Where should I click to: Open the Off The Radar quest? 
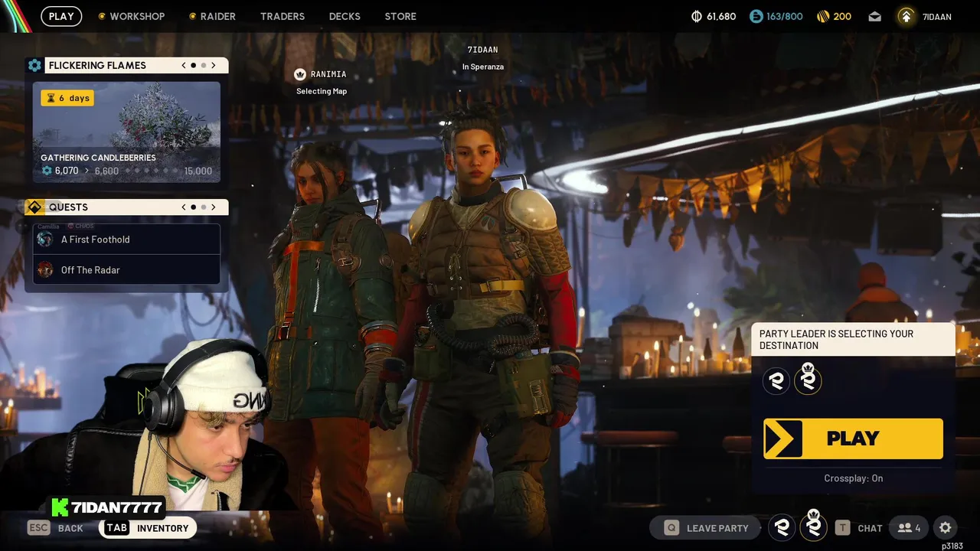[x=126, y=270]
